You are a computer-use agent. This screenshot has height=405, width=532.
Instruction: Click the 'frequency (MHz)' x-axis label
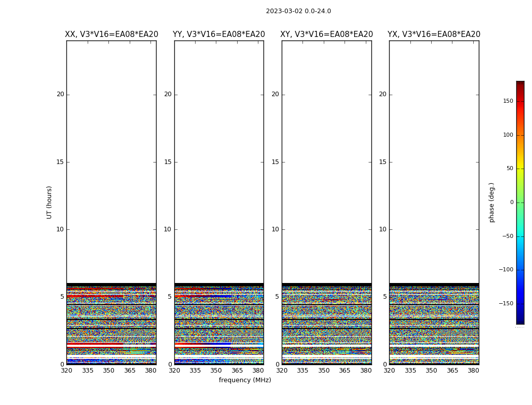click(x=245, y=380)
